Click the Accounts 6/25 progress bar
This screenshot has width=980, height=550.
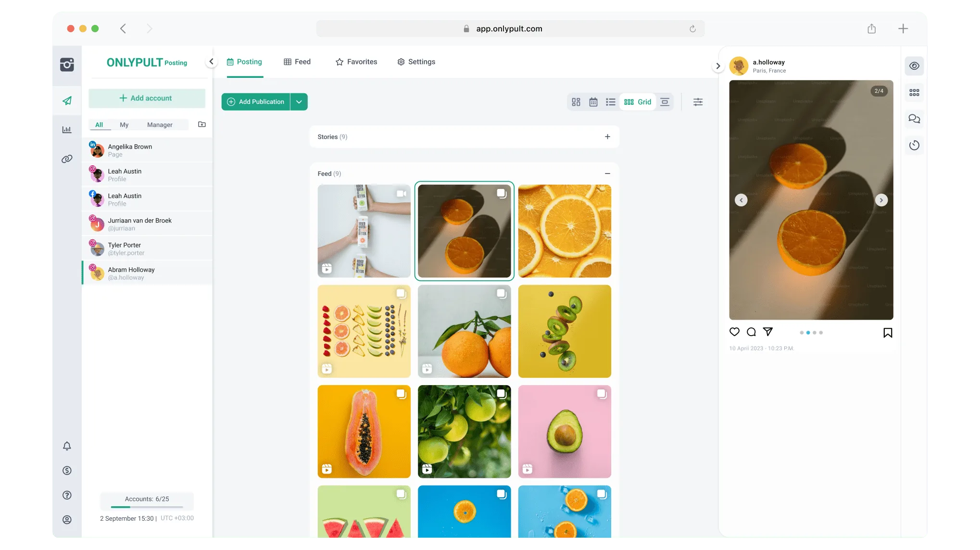point(147,507)
